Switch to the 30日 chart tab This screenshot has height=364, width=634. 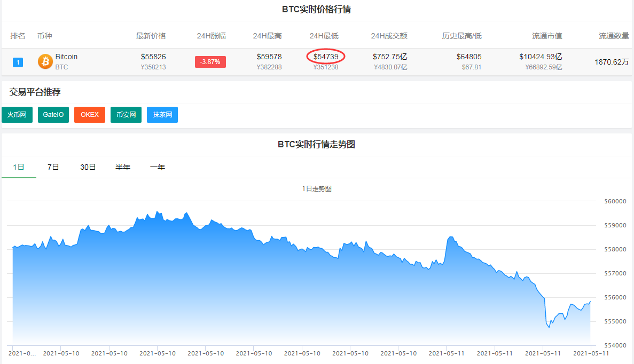(88, 167)
